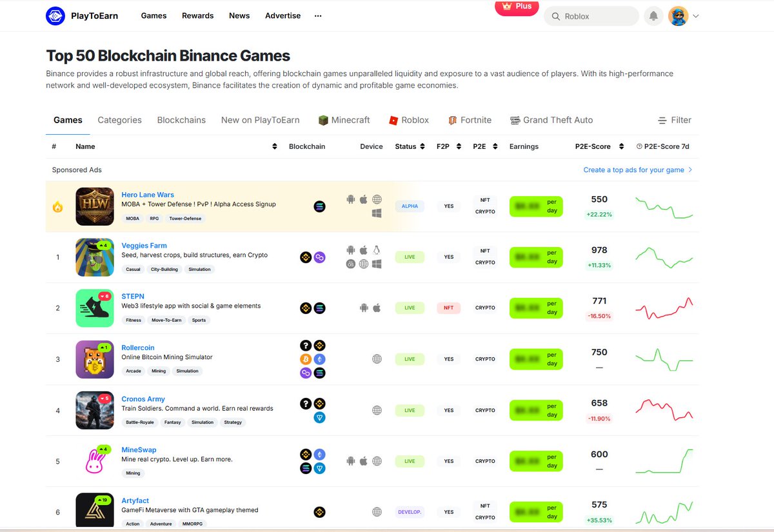Click the search magnifier icon
Viewport: 774px width, 532px height.
tap(555, 17)
